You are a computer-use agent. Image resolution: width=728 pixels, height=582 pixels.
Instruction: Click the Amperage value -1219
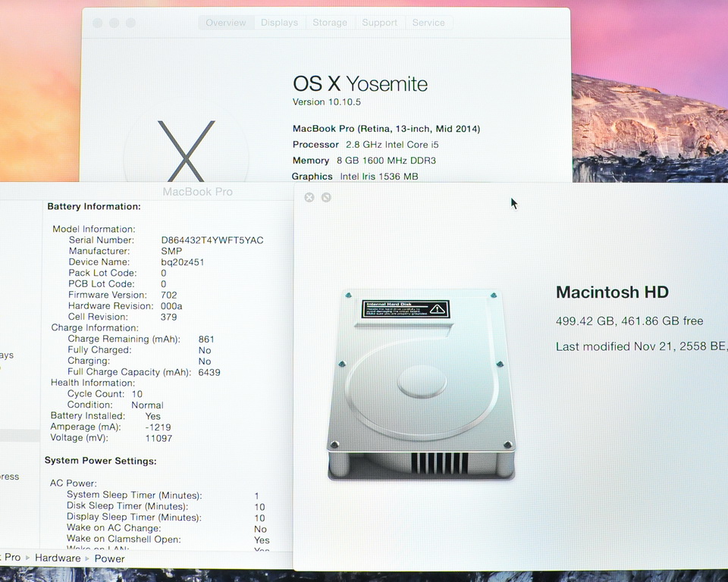158,427
